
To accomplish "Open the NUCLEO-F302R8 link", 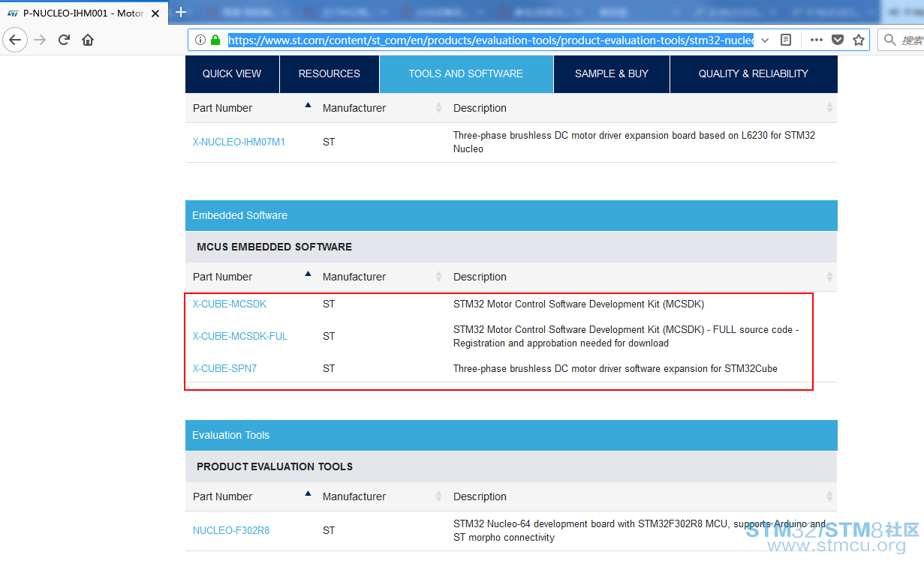I will pos(231,530).
